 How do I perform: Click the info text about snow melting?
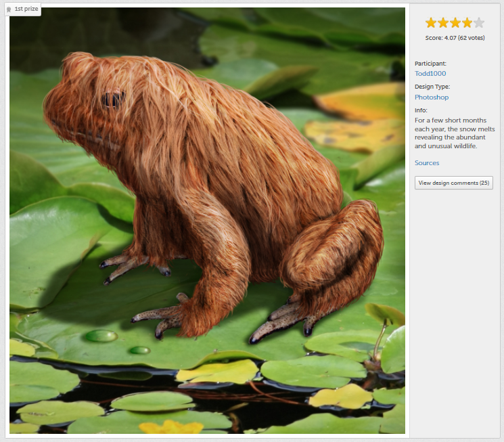click(455, 133)
